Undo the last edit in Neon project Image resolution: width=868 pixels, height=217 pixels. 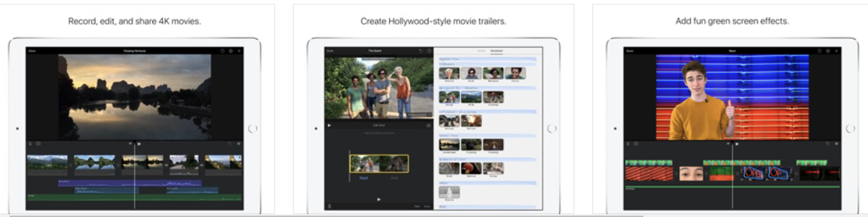coord(828,144)
